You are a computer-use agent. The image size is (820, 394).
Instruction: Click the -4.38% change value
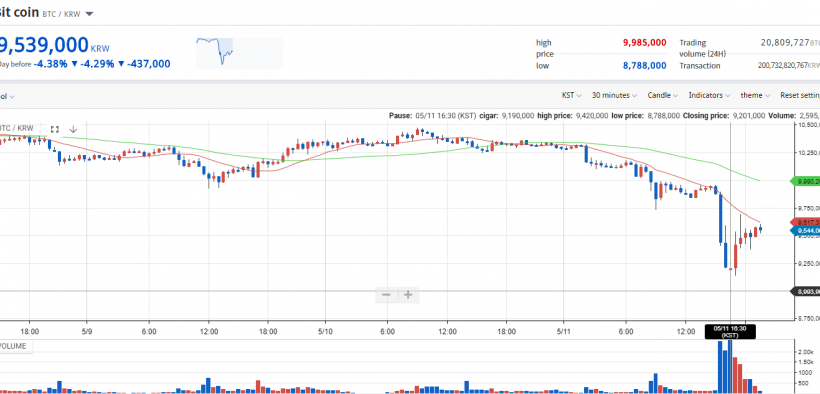point(51,64)
